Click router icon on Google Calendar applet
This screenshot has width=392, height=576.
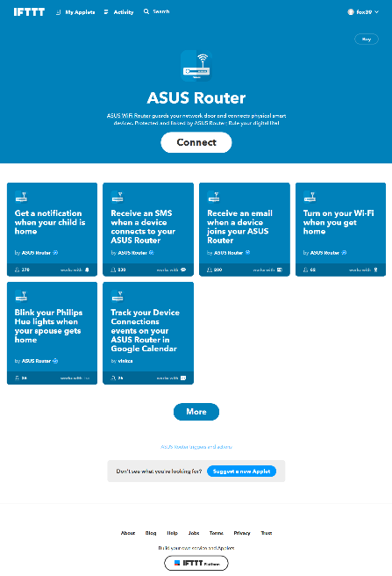click(118, 296)
